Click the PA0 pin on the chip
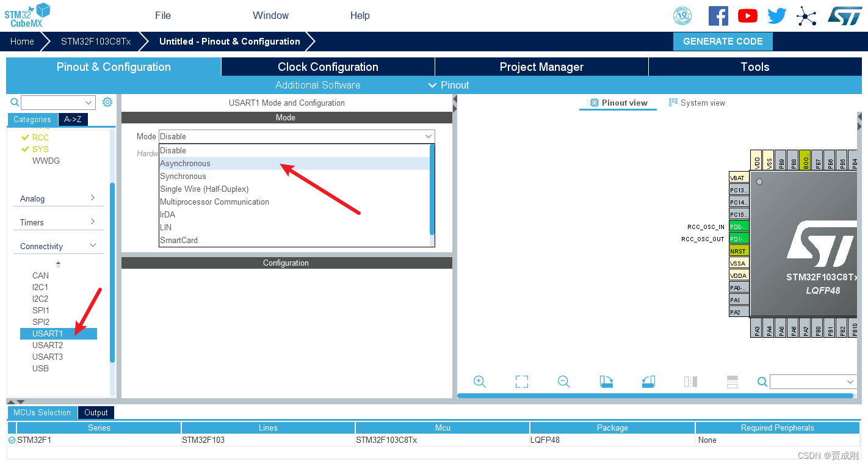The image size is (868, 466). click(x=739, y=288)
